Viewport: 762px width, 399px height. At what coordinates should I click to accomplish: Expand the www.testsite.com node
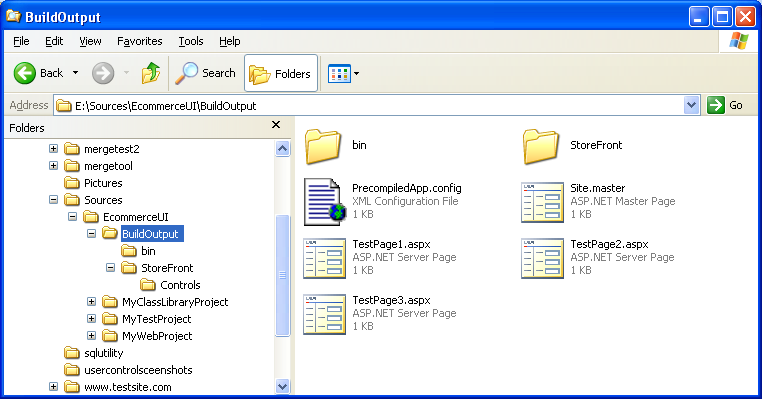[x=53, y=387]
